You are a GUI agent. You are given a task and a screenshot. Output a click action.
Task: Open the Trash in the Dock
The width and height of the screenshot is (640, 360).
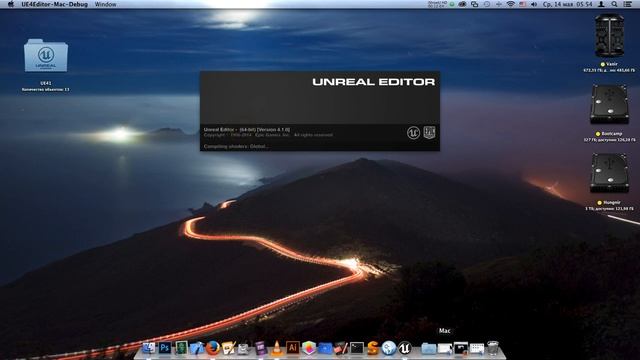(493, 348)
